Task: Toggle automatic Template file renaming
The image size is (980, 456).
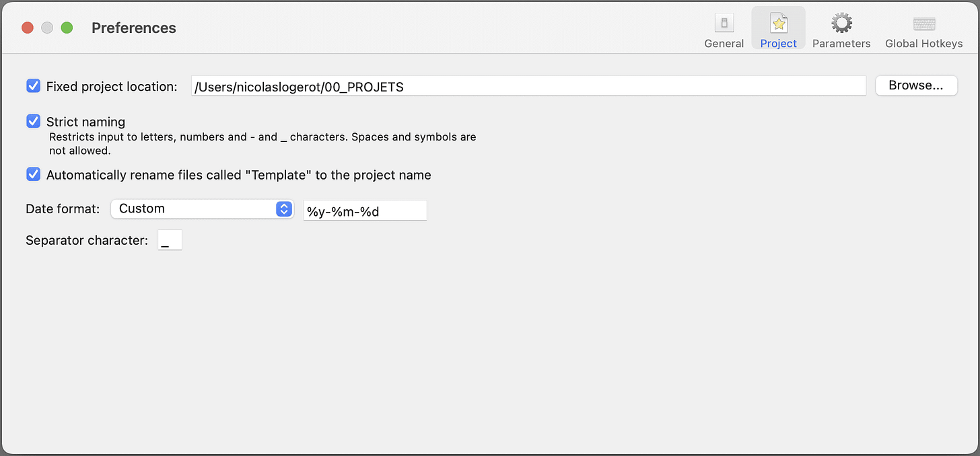Action: tap(34, 174)
